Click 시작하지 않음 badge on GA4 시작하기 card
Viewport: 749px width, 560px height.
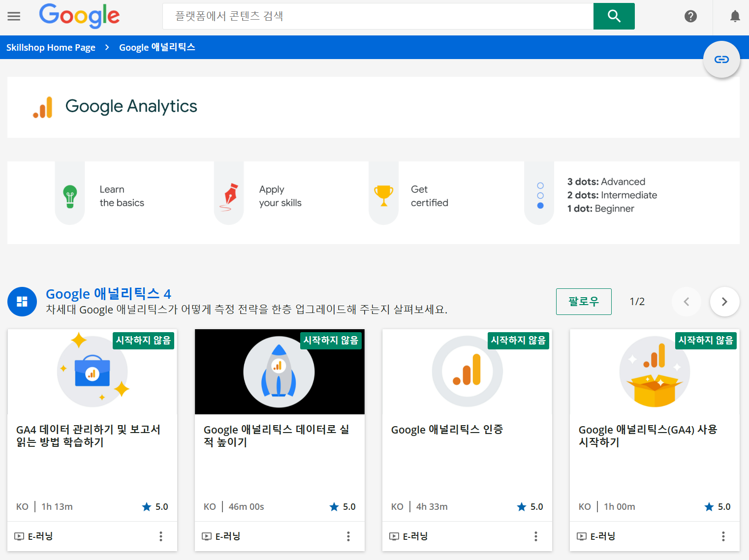tap(706, 341)
